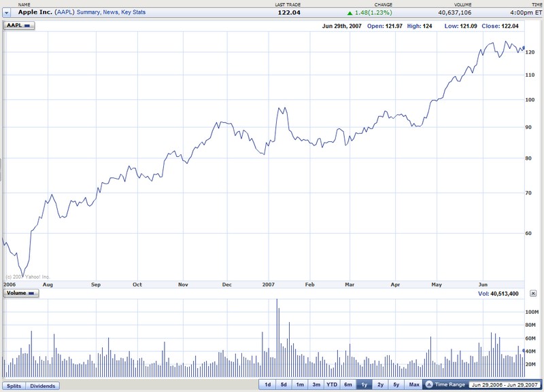Select the 3m time range
544x392 pixels.
[316, 385]
